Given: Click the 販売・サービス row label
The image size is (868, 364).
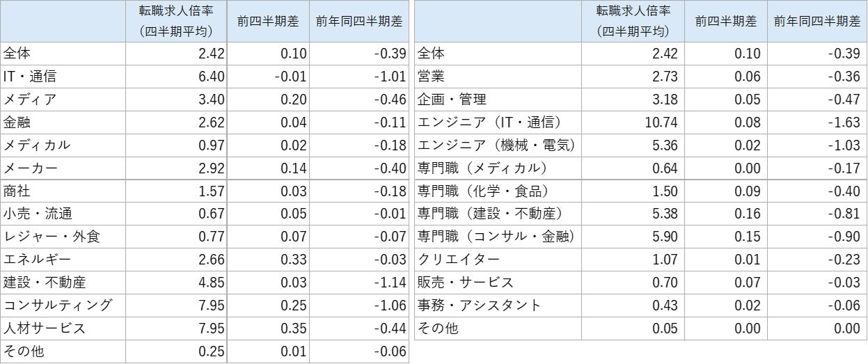Looking at the screenshot, I should point(465,283).
